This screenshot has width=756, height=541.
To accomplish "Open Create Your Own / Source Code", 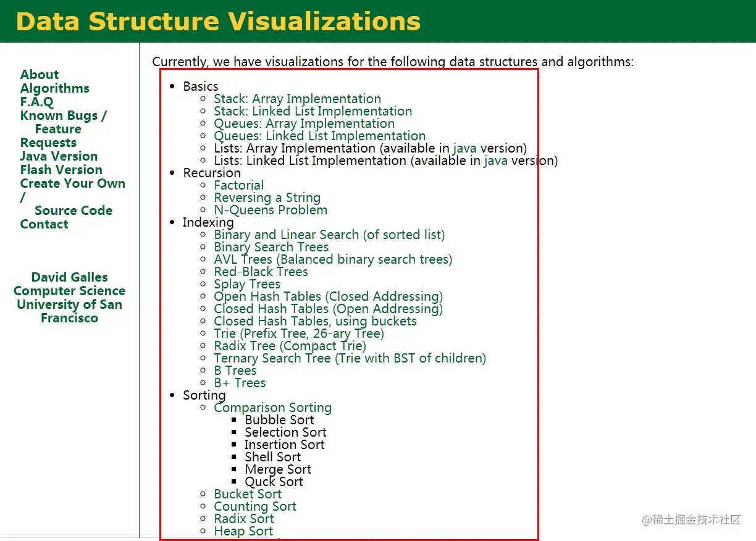I will coord(72,197).
